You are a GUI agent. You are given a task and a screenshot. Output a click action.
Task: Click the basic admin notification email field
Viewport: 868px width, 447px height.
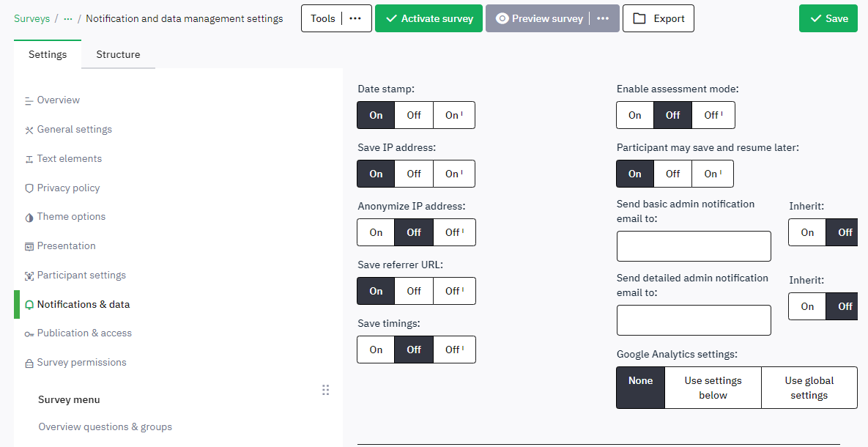[694, 246]
